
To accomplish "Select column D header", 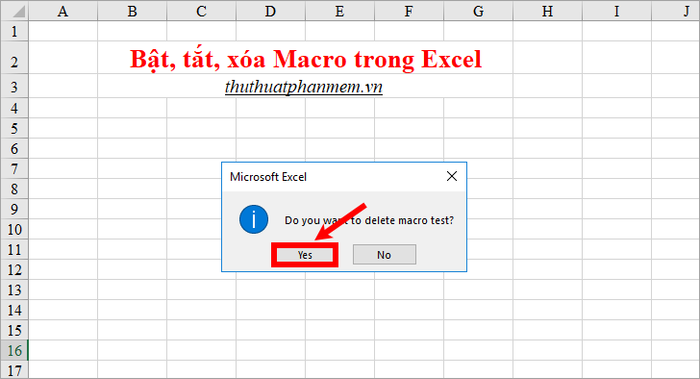I will click(x=271, y=11).
